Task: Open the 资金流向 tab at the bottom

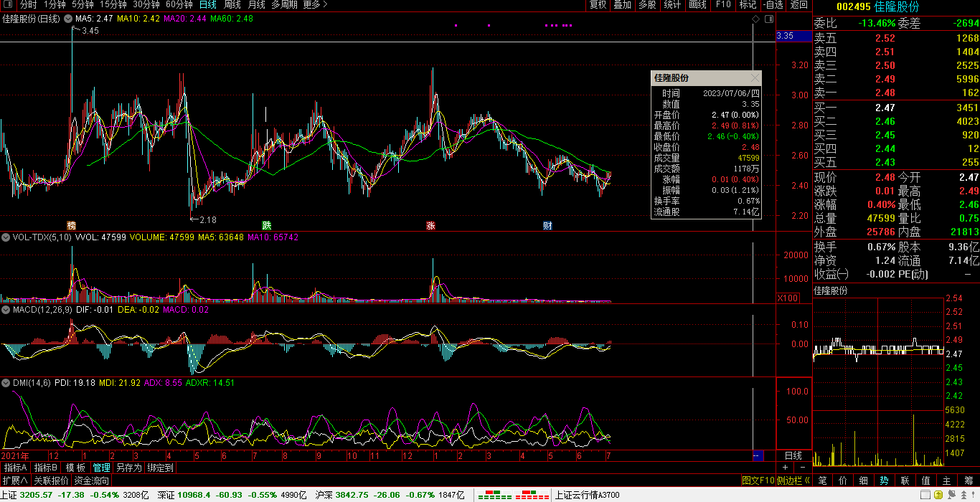Action: click(91, 480)
